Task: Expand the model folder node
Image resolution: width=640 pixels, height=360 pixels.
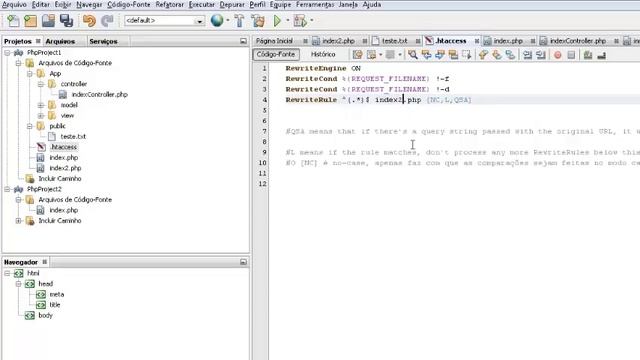Action: [41, 105]
